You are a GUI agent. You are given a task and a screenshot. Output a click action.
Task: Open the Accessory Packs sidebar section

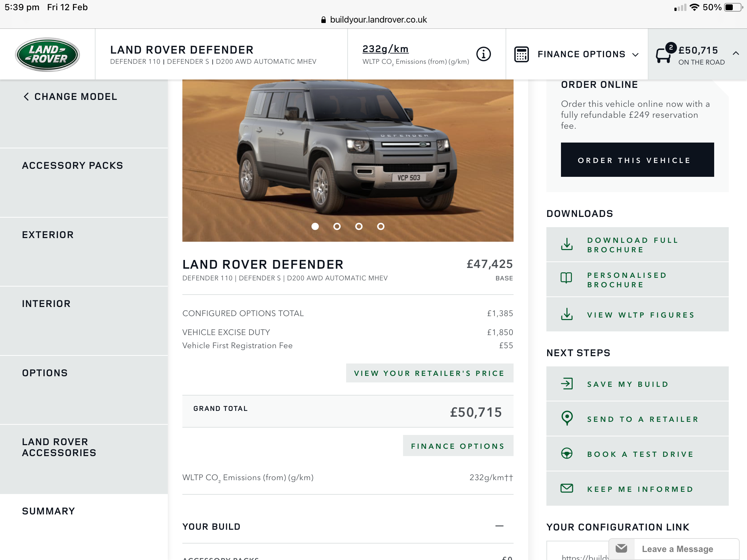72,166
